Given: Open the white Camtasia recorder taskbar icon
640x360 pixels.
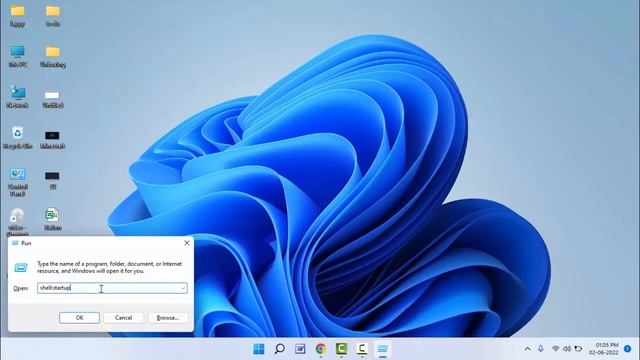Looking at the screenshot, I should (x=362, y=349).
